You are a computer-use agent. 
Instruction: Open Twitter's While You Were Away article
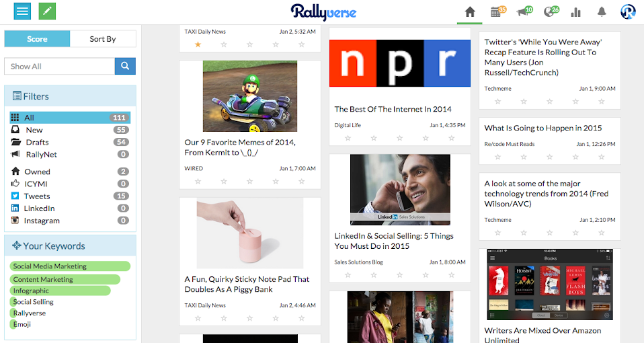tap(543, 57)
